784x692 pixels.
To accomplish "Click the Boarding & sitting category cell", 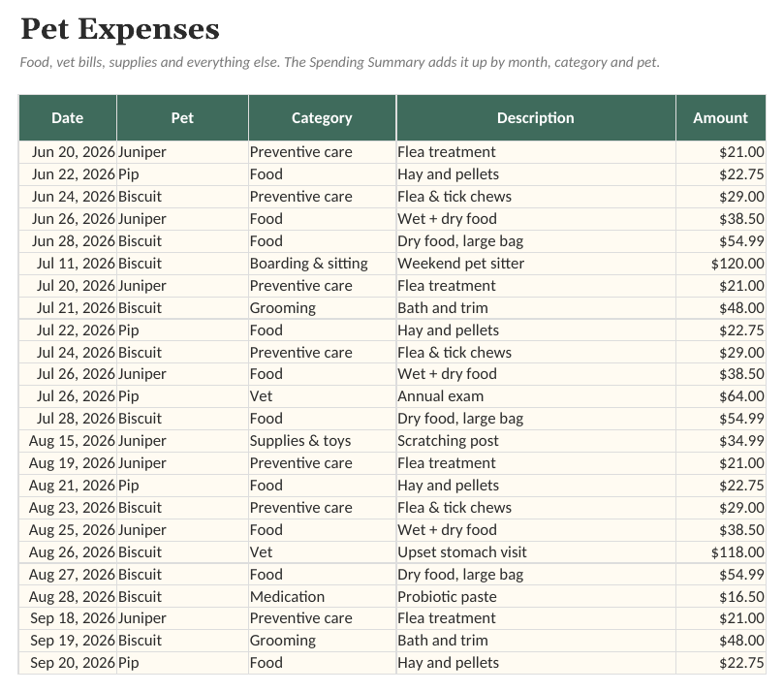I will (x=322, y=264).
